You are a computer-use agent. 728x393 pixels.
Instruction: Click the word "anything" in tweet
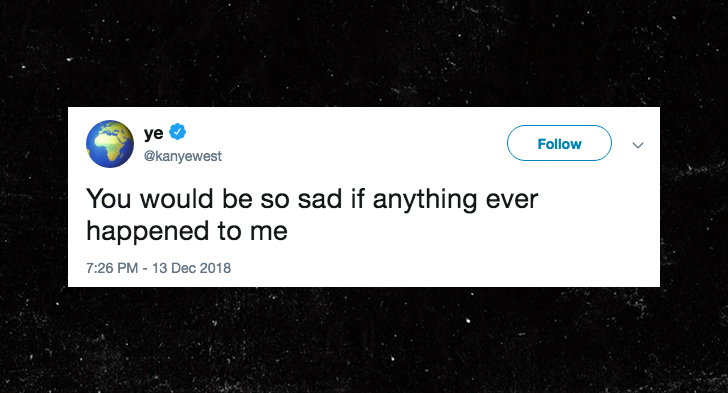[x=425, y=200]
